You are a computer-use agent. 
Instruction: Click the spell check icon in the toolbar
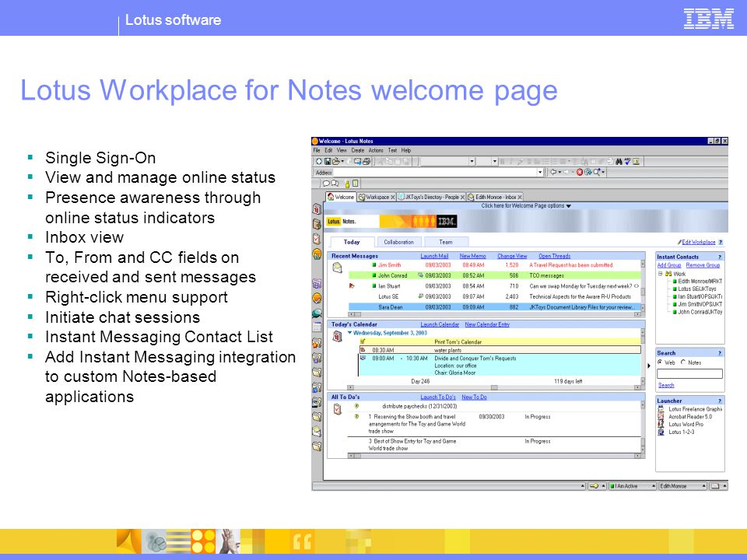627,162
